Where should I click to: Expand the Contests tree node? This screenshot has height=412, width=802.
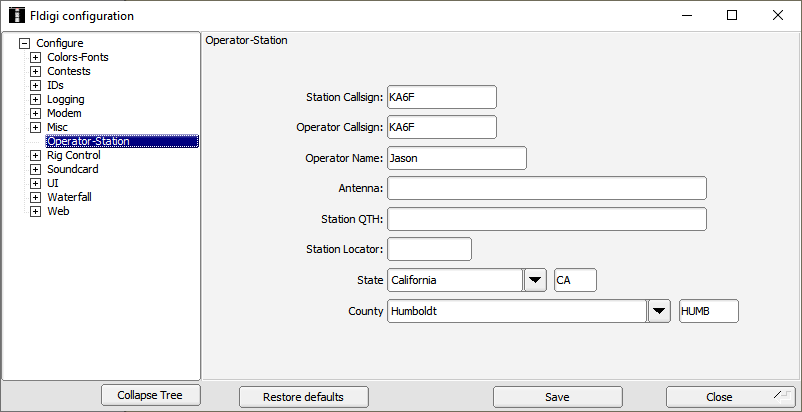35,71
